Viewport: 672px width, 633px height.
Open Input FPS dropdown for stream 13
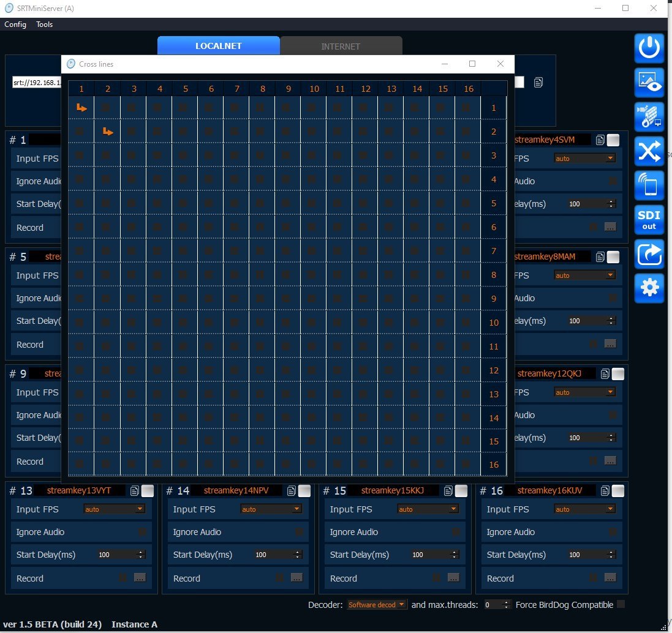click(x=115, y=509)
